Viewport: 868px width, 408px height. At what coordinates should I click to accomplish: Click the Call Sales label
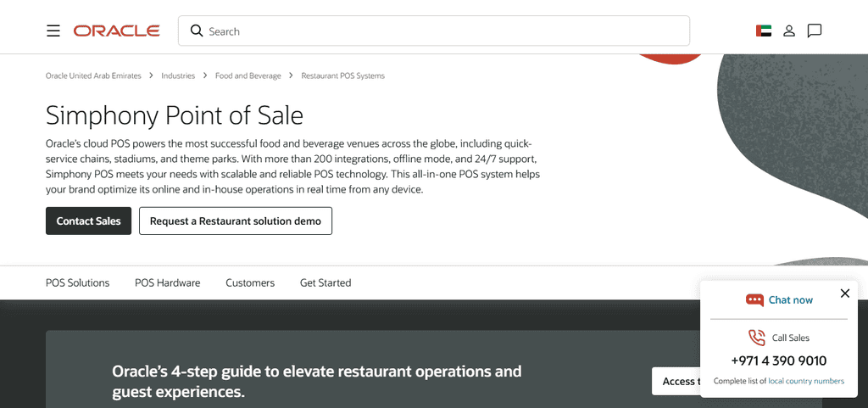(791, 338)
